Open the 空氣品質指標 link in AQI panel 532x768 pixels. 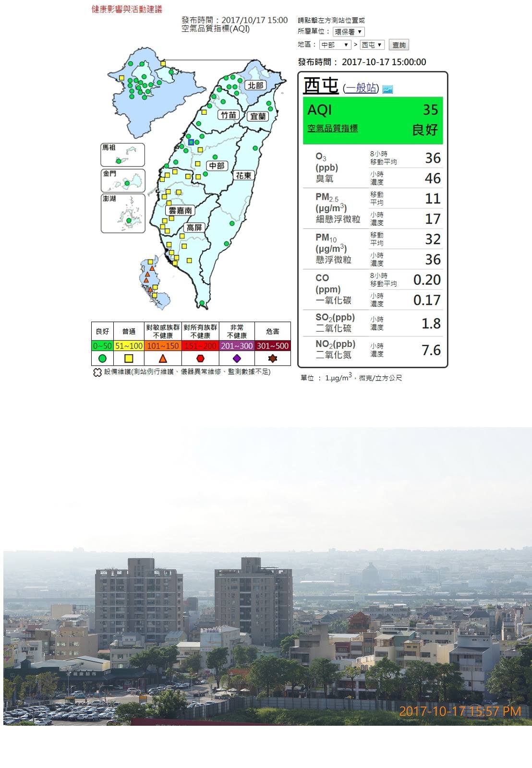(x=333, y=128)
